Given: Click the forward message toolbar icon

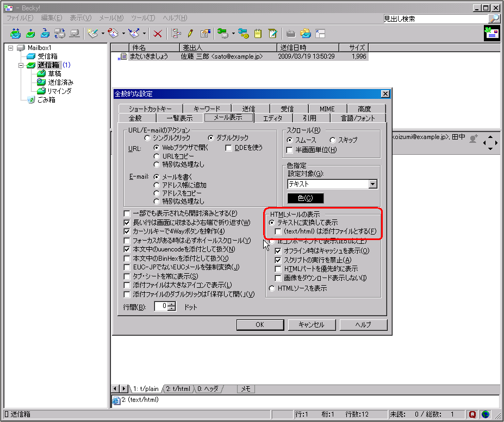Looking at the screenshot, I should coord(134,33).
